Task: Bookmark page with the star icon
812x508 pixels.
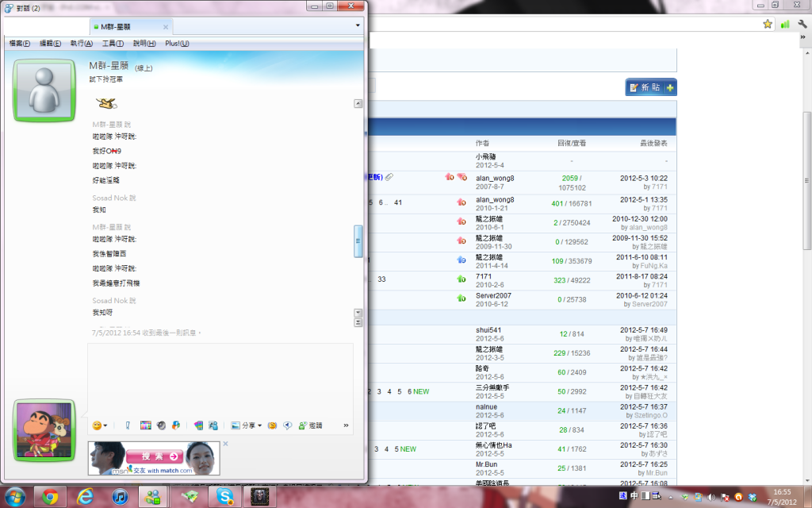Action: pyautogui.click(x=767, y=24)
